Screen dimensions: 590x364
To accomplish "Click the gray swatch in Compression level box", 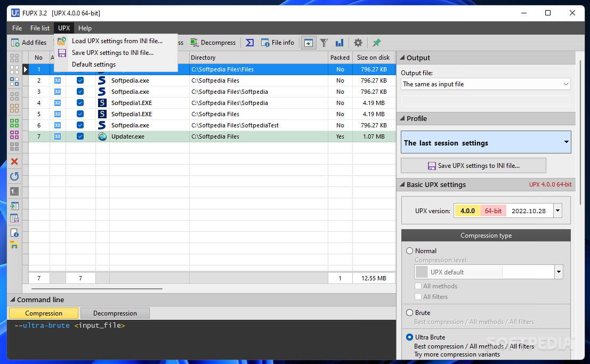I will [422, 272].
